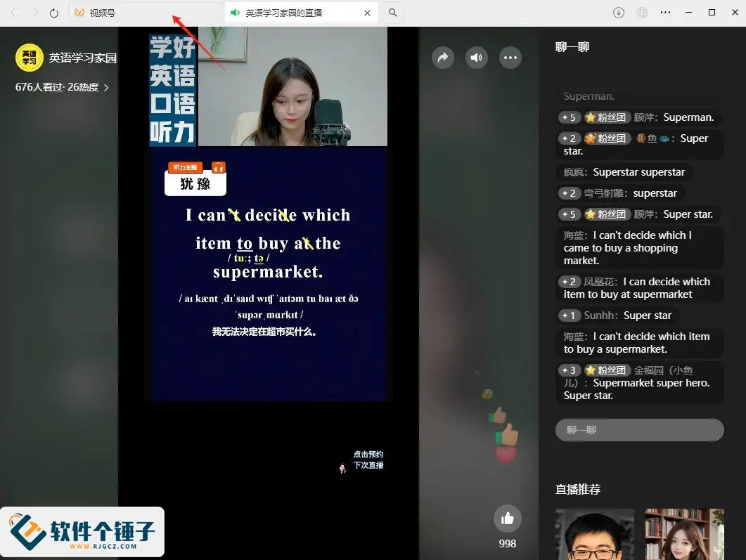The width and height of the screenshot is (746, 560).
Task: Click username 疯疯 in chat
Action: click(574, 172)
